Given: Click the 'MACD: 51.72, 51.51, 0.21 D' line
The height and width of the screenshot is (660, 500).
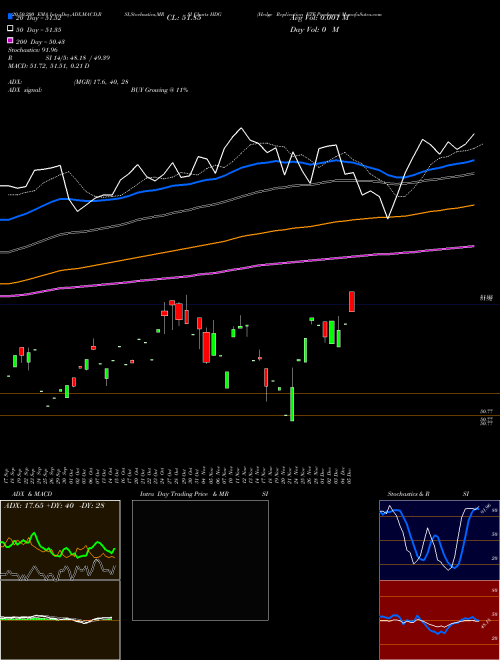Looking at the screenshot, I should (x=49, y=66).
